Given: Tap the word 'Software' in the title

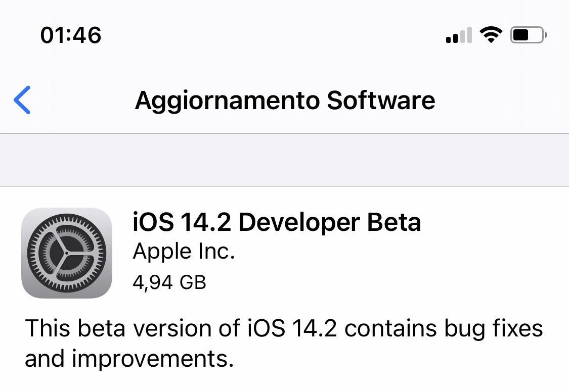Looking at the screenshot, I should (381, 101).
